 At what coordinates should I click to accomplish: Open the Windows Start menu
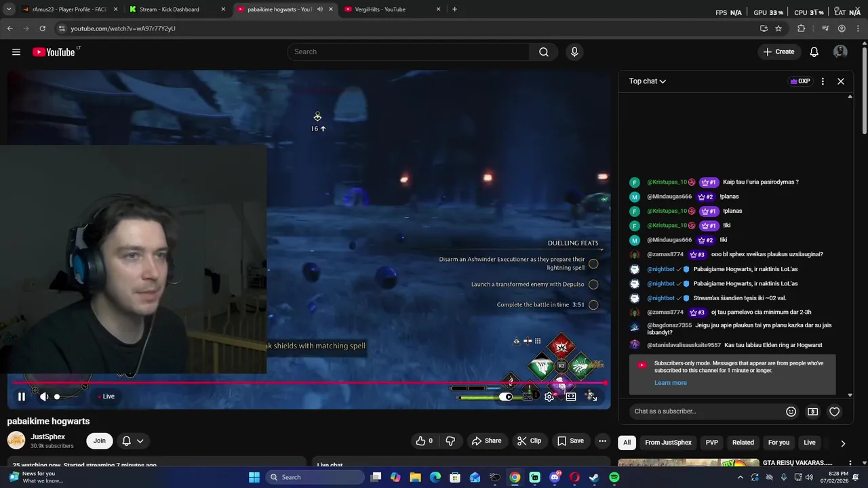click(x=254, y=477)
